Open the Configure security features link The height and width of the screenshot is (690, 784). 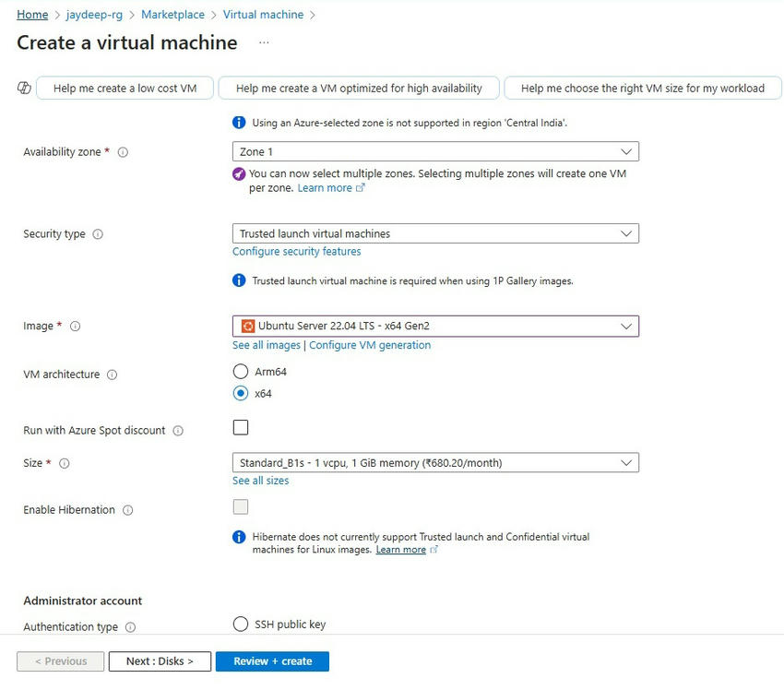click(296, 251)
